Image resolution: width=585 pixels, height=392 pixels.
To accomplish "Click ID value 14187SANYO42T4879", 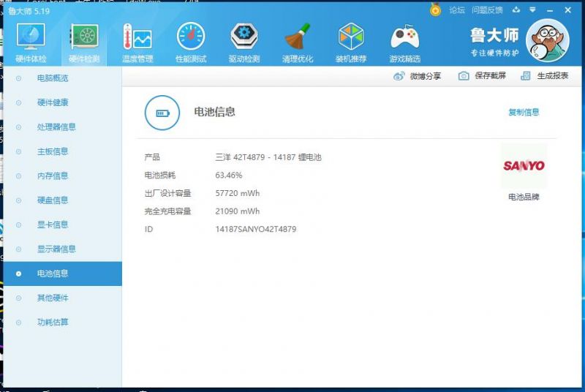I will point(256,229).
